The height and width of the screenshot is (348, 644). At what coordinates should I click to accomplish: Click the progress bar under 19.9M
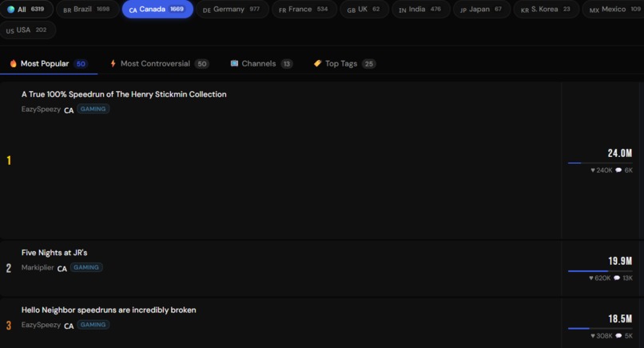[x=600, y=270]
